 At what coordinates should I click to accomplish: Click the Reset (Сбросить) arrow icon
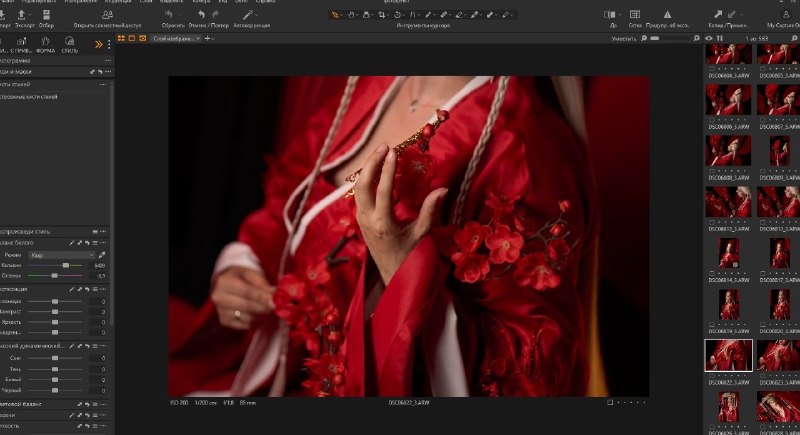tap(169, 15)
